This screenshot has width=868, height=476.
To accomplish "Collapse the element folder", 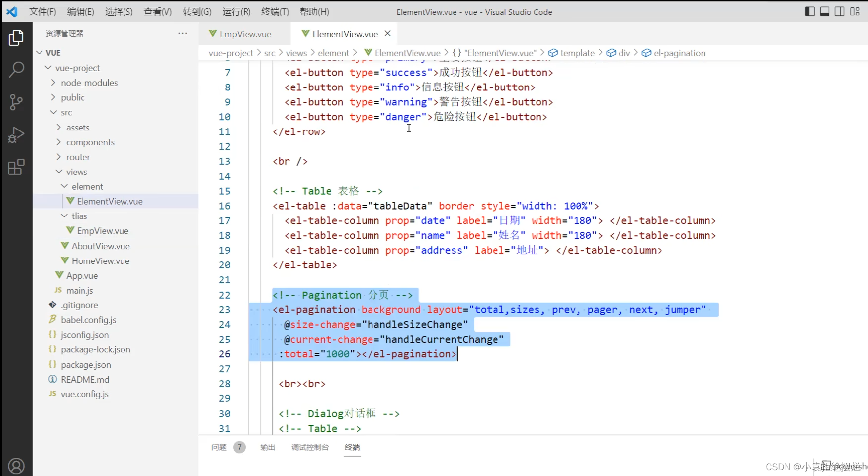I will coord(116,186).
